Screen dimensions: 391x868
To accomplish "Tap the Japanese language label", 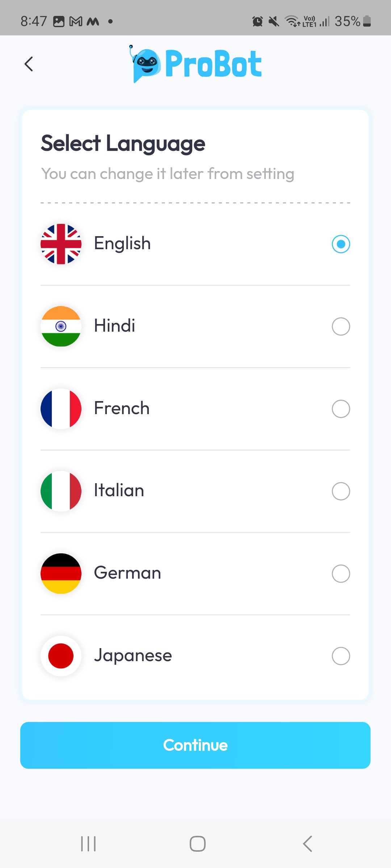I will 133,655.
